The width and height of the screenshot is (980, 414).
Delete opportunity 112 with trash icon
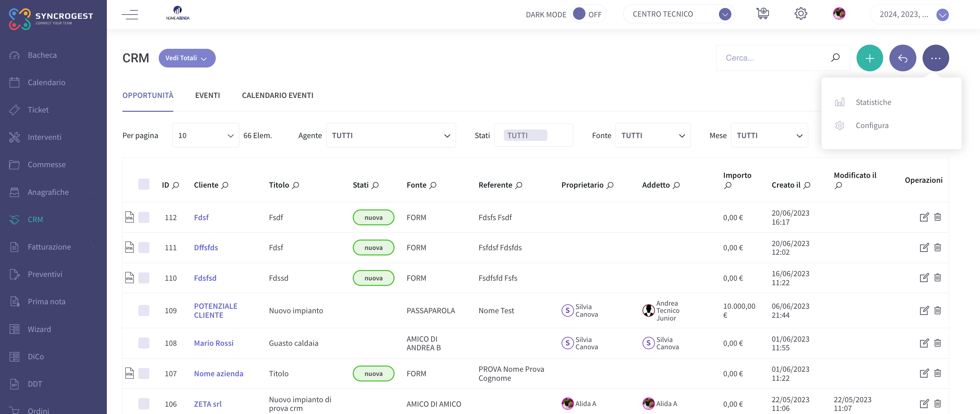tap(937, 217)
